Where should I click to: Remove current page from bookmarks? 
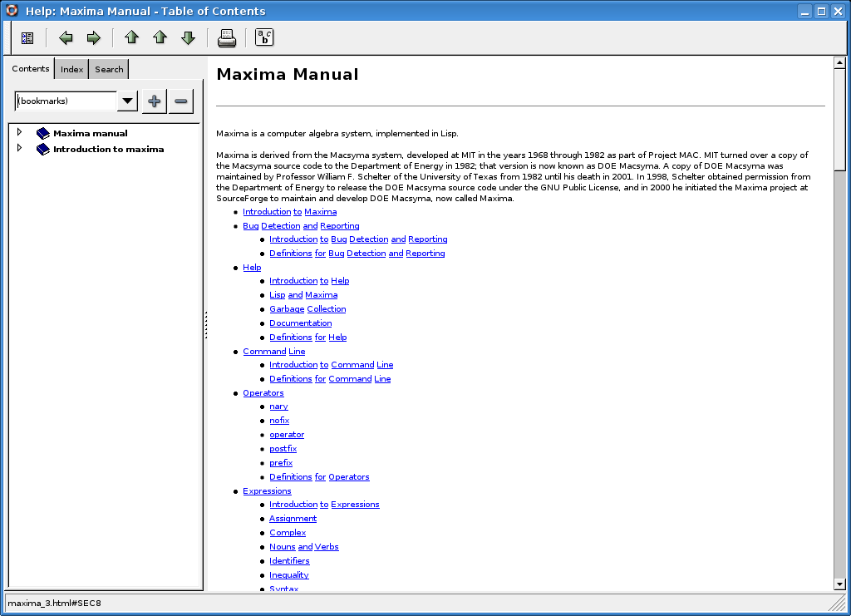coord(180,101)
